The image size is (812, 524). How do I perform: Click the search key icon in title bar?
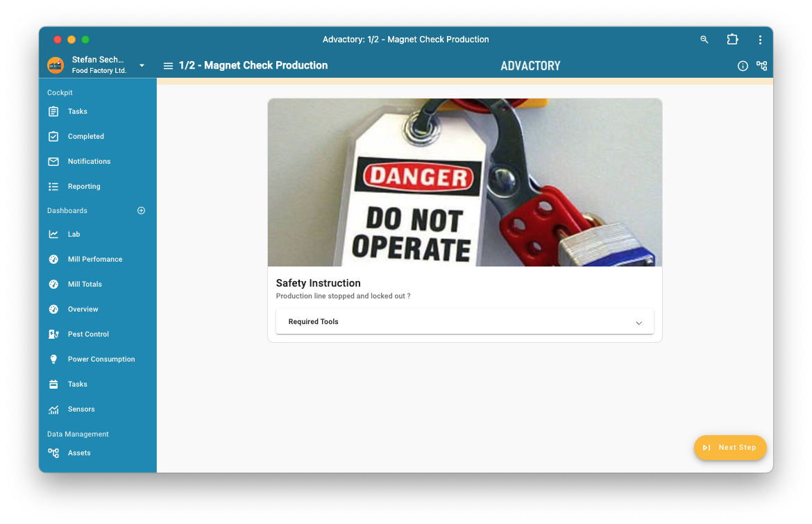tap(704, 40)
